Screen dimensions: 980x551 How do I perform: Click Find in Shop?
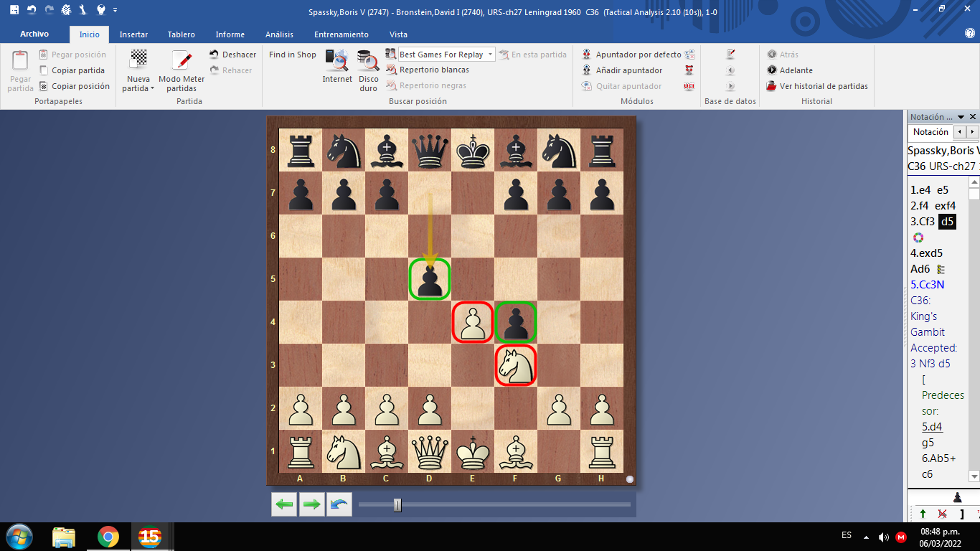tap(292, 55)
